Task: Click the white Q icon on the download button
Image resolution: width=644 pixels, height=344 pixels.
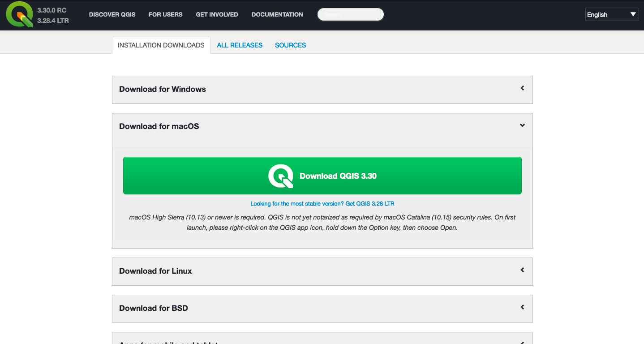Action: (x=281, y=176)
